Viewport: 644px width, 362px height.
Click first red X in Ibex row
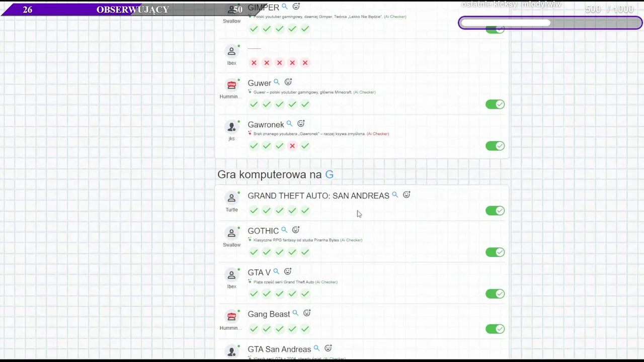(x=254, y=63)
